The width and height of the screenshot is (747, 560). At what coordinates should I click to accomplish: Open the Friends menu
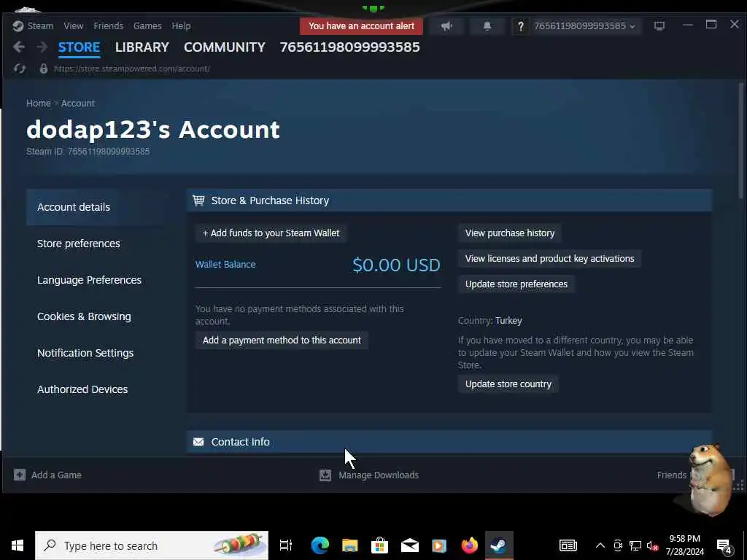[x=108, y=26]
